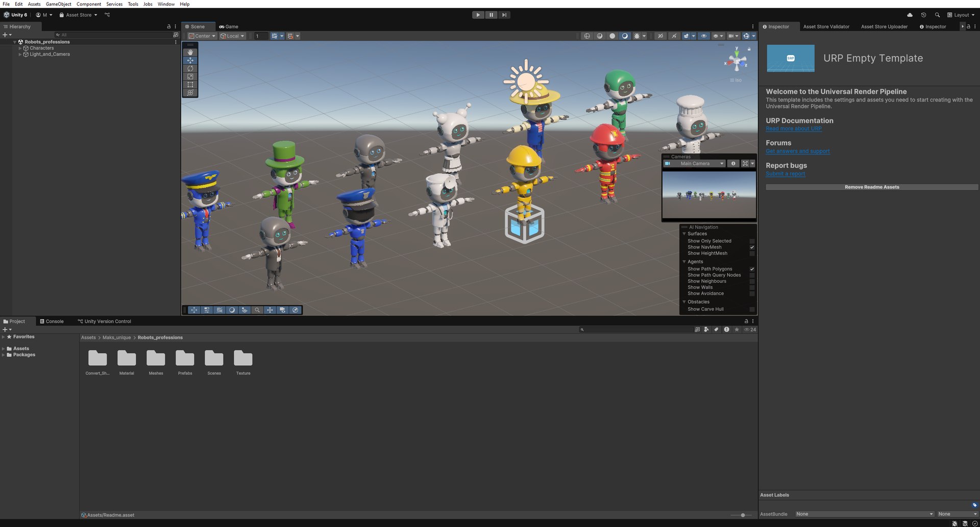This screenshot has width=980, height=527.
Task: Toggle hidden objects visibility eye icon
Action: [x=704, y=36]
